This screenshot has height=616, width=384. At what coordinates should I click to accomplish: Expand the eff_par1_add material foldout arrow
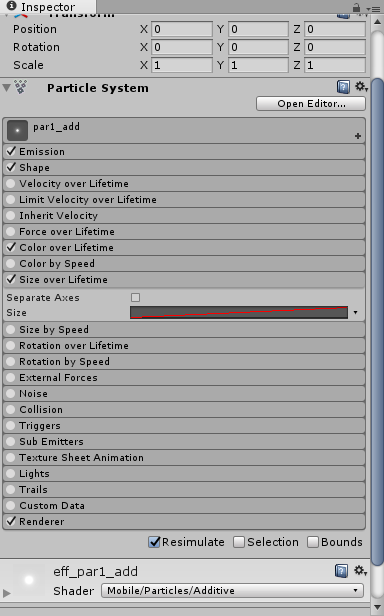pos(6,592)
